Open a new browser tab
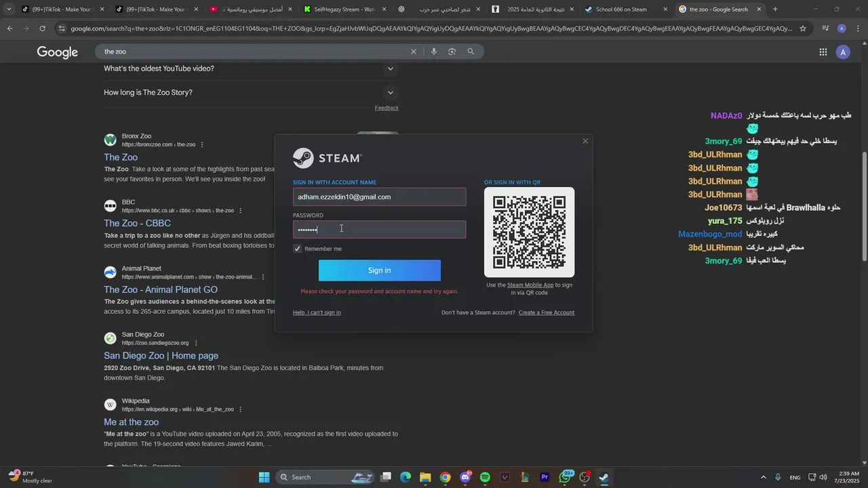 click(x=775, y=9)
